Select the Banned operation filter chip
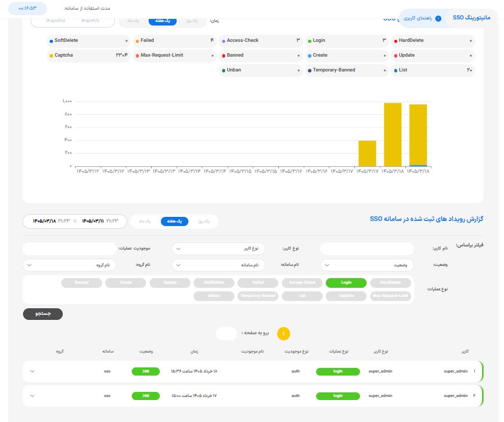 (x=82, y=283)
